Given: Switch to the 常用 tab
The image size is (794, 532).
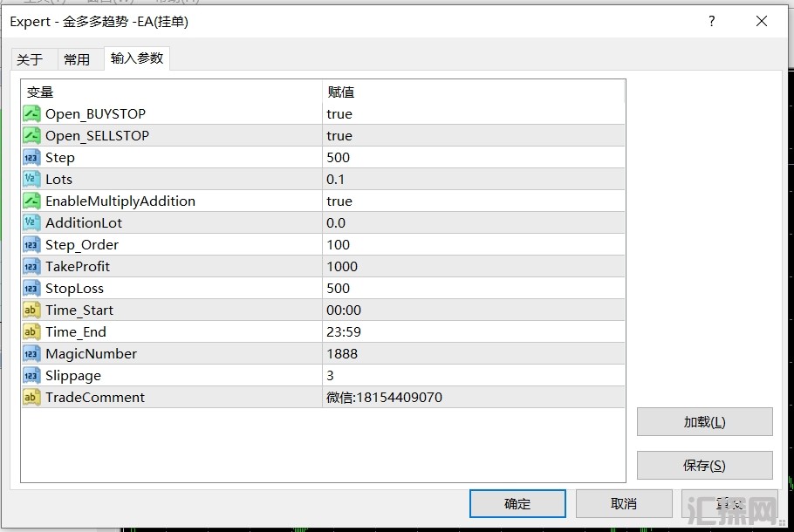Looking at the screenshot, I should pyautogui.click(x=77, y=59).
